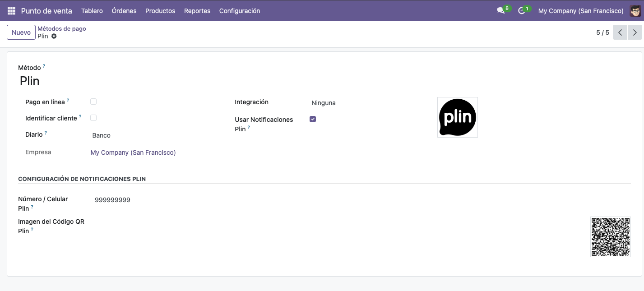This screenshot has width=644, height=291.
Task: Click the Plin QR code image
Action: click(611, 237)
